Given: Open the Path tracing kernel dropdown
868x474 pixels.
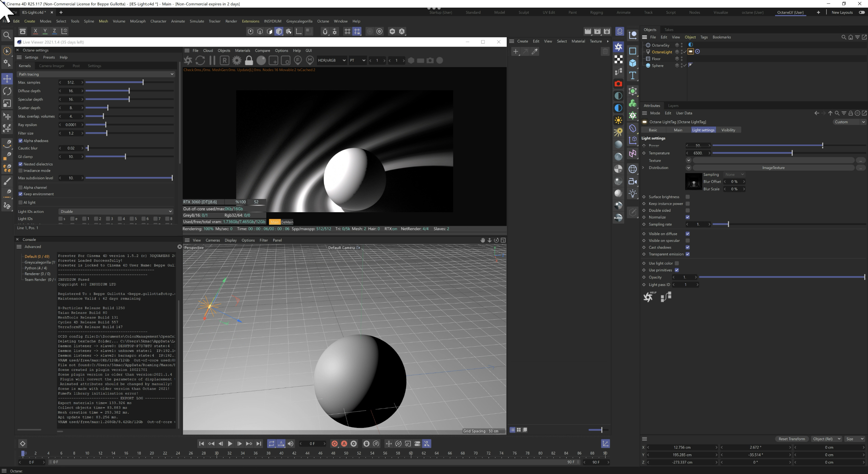Looking at the screenshot, I should (96, 74).
